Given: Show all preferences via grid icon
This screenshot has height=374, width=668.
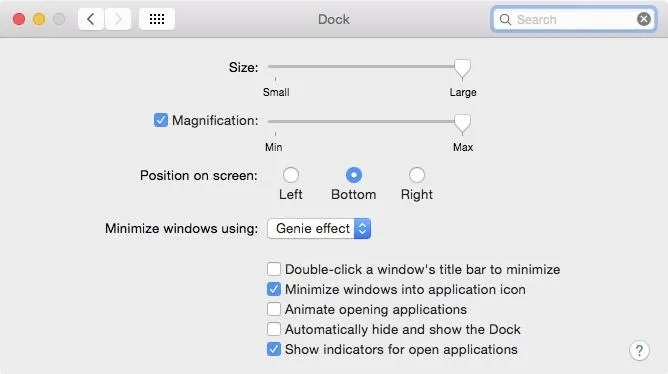Looking at the screenshot, I should pyautogui.click(x=157, y=19).
